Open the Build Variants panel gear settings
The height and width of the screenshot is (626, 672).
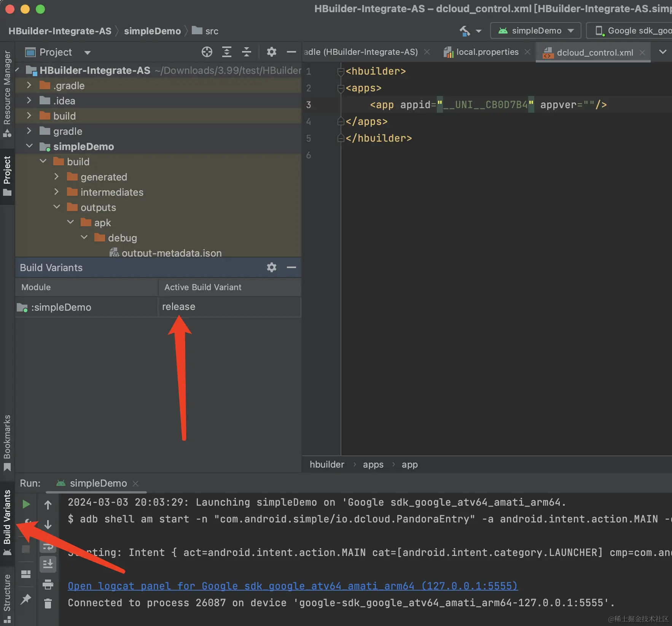pos(271,268)
